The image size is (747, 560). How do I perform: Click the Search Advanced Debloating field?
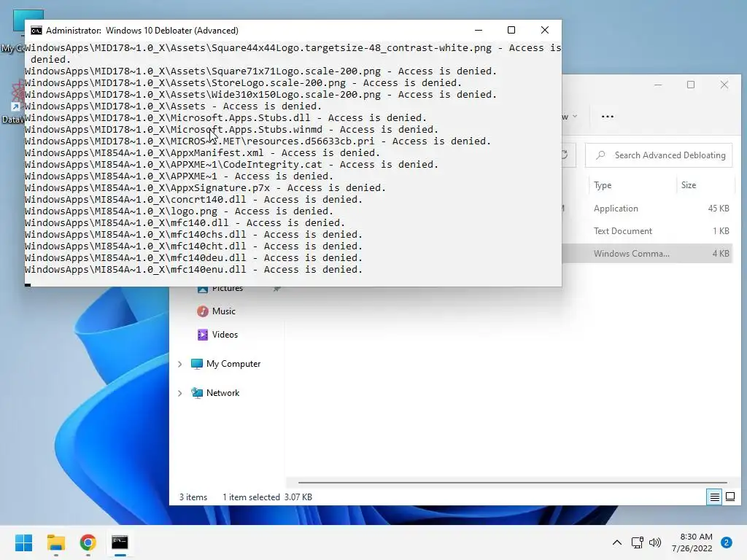tap(659, 155)
